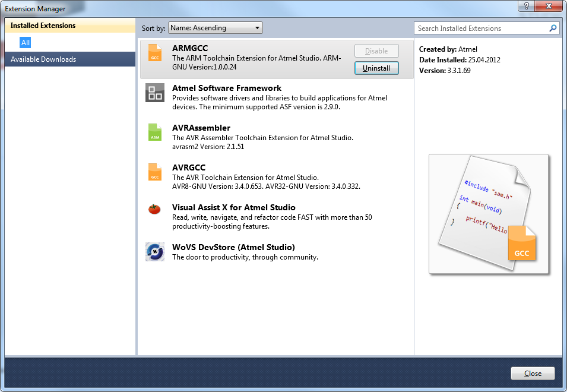Screen dimensions: 567x392
Task: Select the Atmel Software Framework title
Action: pos(227,88)
